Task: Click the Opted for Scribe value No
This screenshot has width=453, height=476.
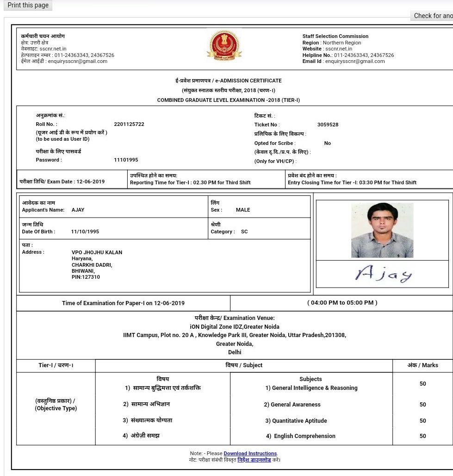Action: pyautogui.click(x=328, y=143)
